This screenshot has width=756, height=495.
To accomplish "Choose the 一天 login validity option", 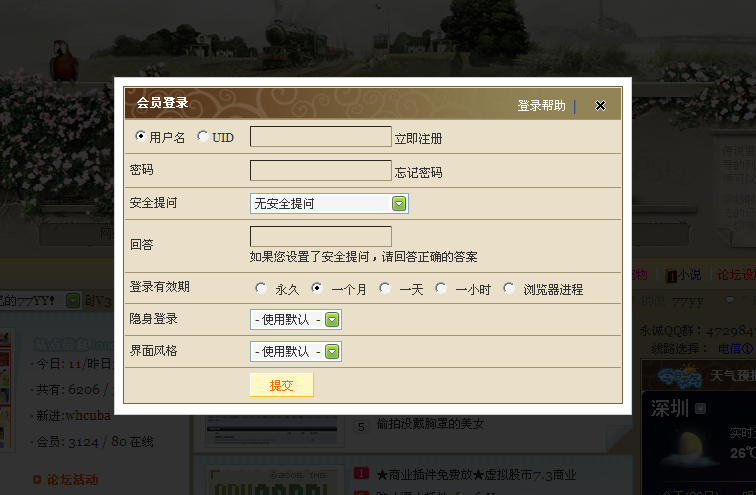I will click(384, 288).
